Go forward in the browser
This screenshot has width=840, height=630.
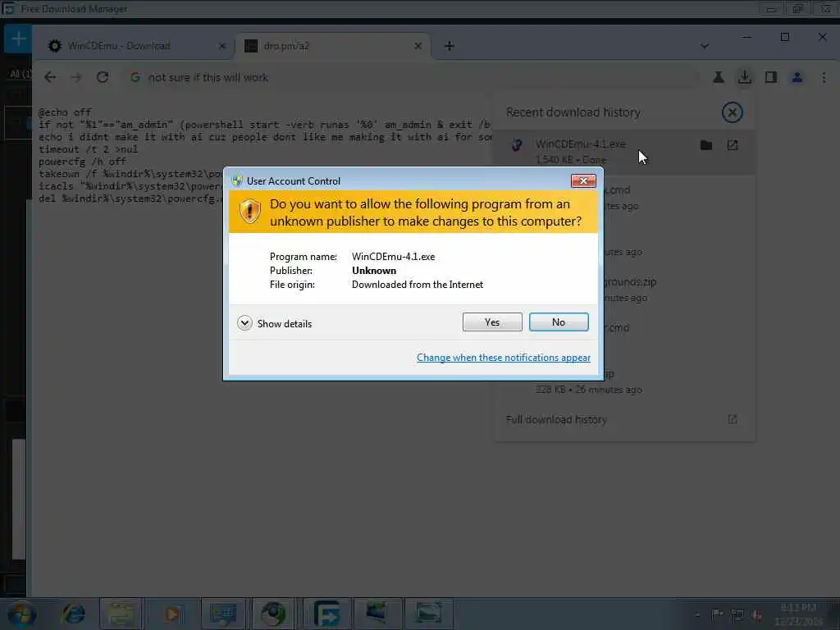click(x=76, y=77)
